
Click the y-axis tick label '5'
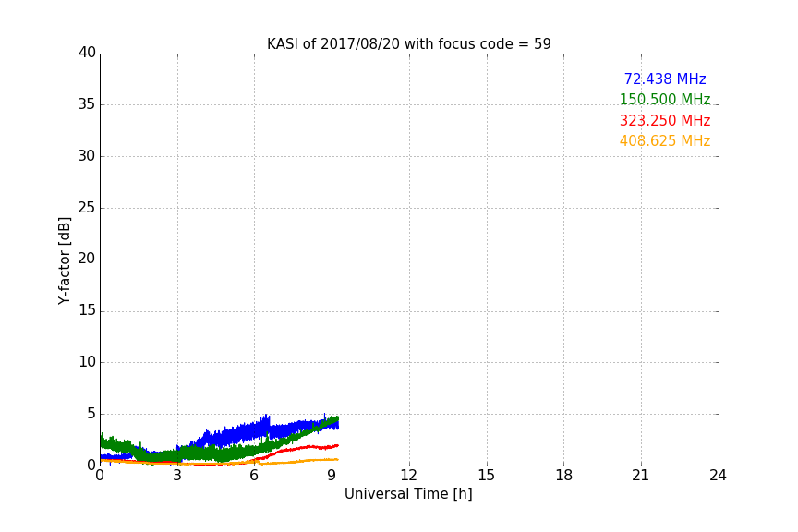[91, 414]
